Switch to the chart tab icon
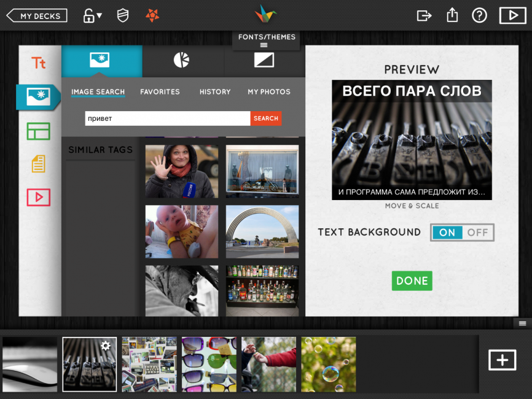 point(181,60)
